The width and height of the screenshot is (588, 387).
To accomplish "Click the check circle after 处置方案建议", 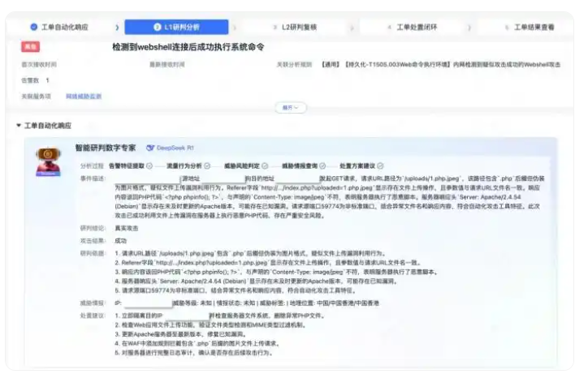I will [x=380, y=166].
